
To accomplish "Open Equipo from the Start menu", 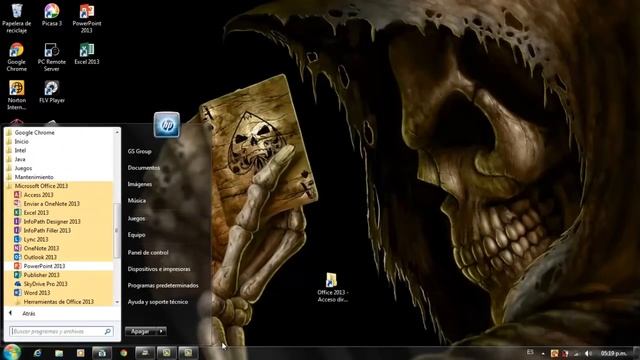I will [136, 235].
